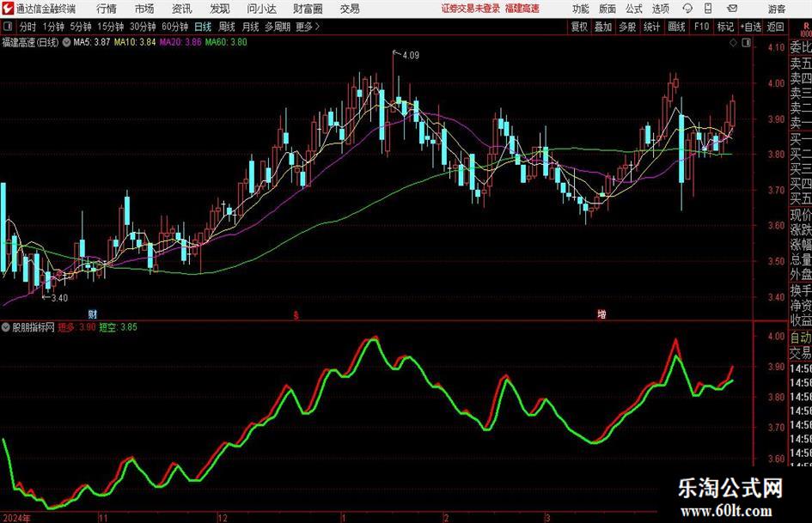The height and width of the screenshot is (523, 812).
Task: Click the 短多: 3.90 indicator value
Action: click(76, 327)
